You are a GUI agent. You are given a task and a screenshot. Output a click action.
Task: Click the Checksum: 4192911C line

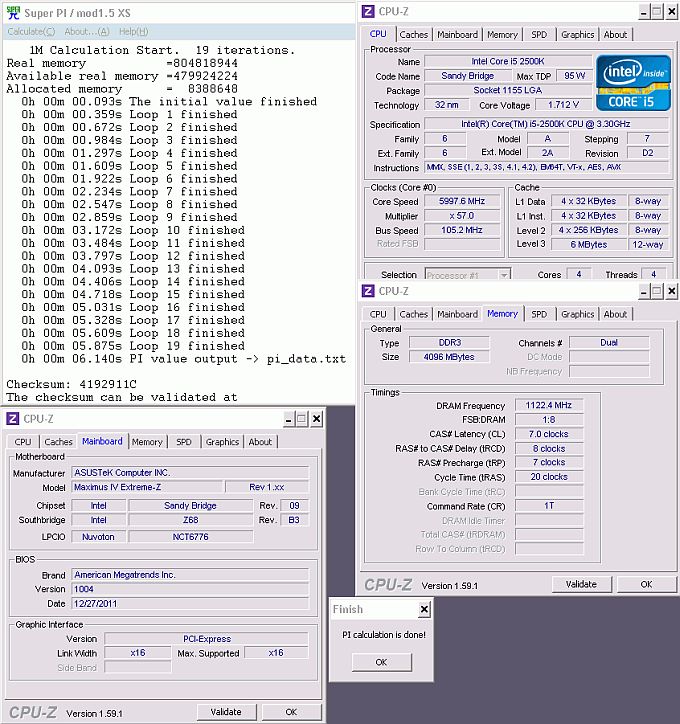pos(72,384)
